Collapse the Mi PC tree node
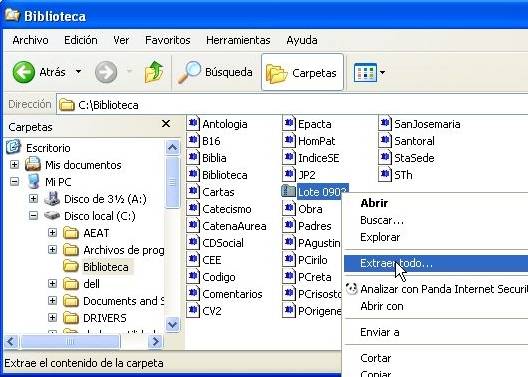528x377 pixels. pos(14,182)
